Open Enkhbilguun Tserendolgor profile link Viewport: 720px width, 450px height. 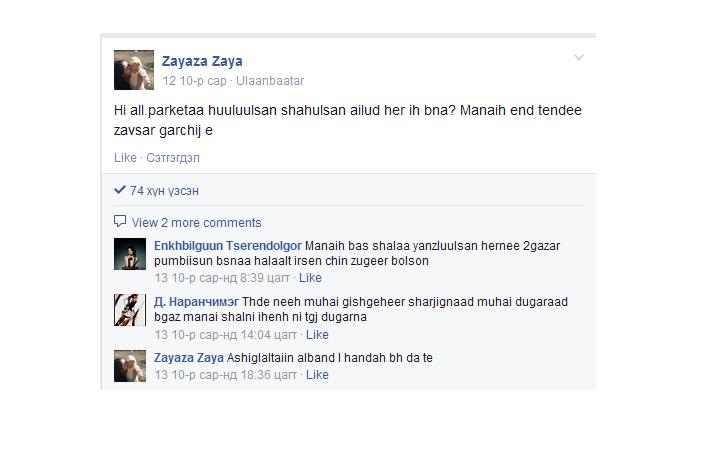pos(228,246)
